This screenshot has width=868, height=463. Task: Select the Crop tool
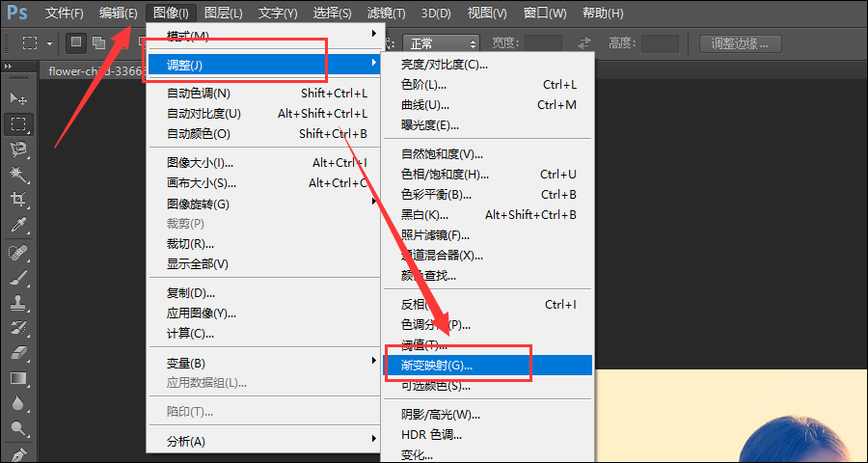point(19,199)
